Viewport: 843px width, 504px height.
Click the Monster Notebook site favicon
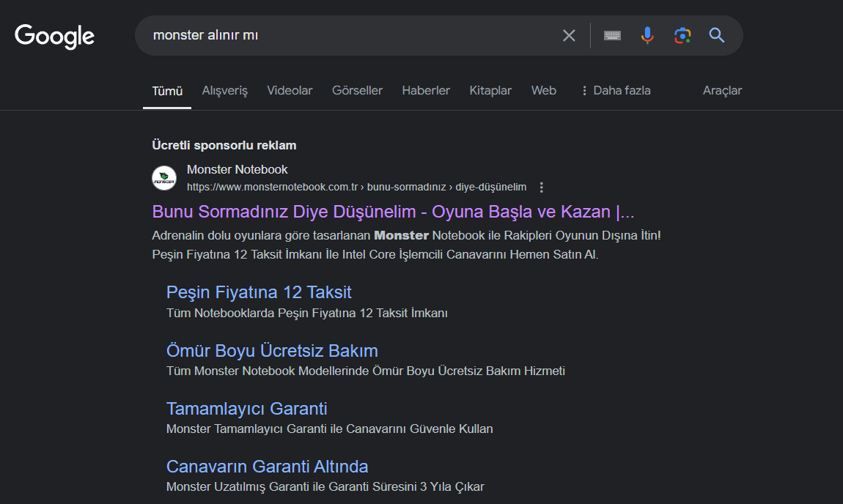tap(164, 178)
